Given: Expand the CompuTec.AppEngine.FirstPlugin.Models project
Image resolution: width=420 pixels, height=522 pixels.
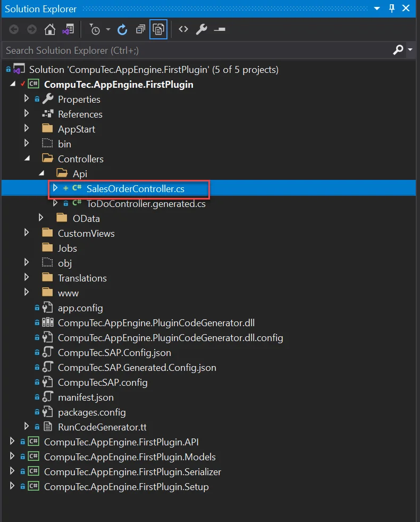Looking at the screenshot, I should [x=13, y=457].
